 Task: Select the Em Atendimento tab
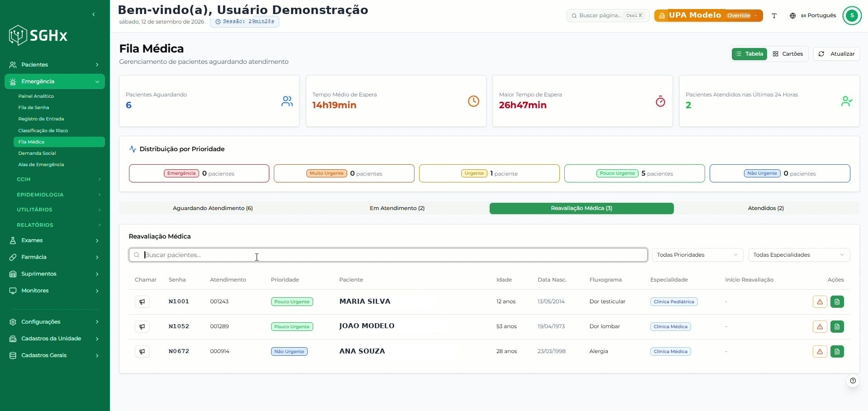click(x=397, y=208)
